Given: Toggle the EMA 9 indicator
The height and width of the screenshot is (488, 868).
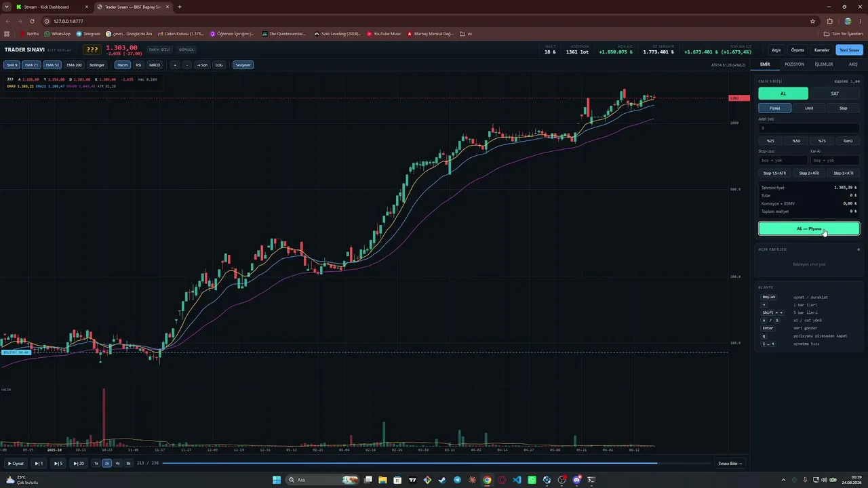Looking at the screenshot, I should 12,65.
